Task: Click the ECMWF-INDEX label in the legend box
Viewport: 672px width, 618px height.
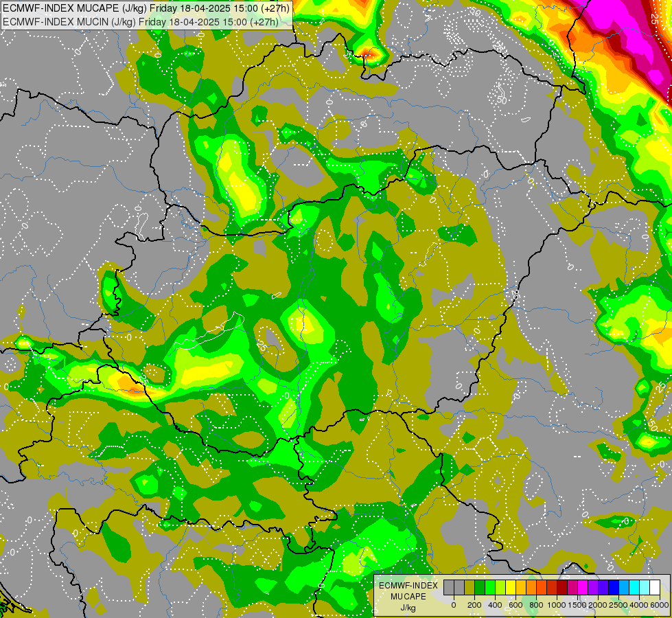Action: tap(408, 586)
